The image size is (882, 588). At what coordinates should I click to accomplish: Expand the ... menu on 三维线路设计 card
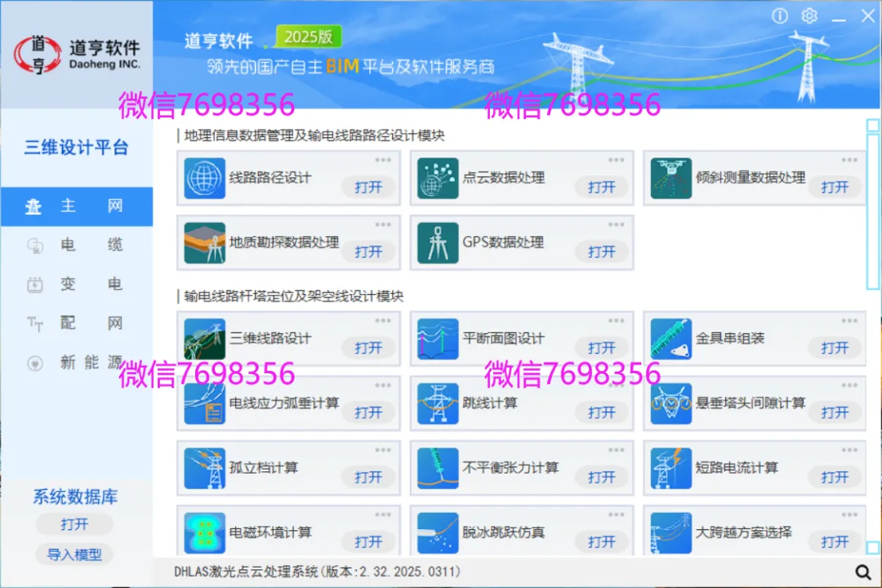pos(383,321)
